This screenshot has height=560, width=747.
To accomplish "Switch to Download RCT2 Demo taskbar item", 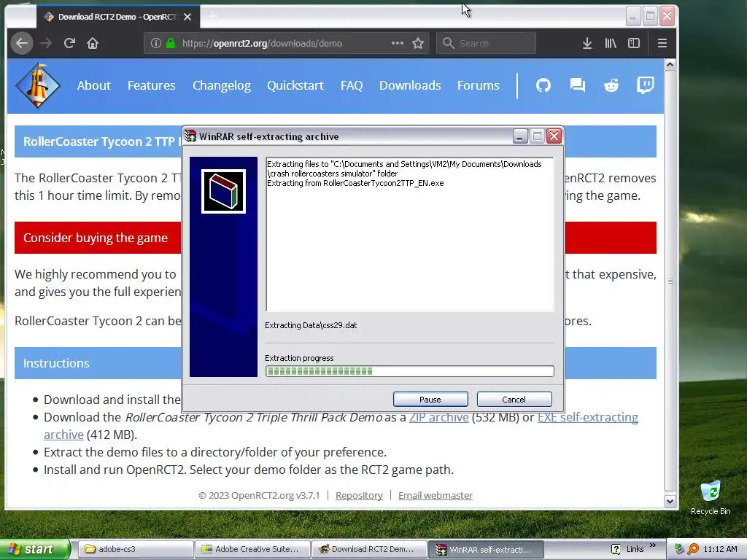I will [x=368, y=549].
